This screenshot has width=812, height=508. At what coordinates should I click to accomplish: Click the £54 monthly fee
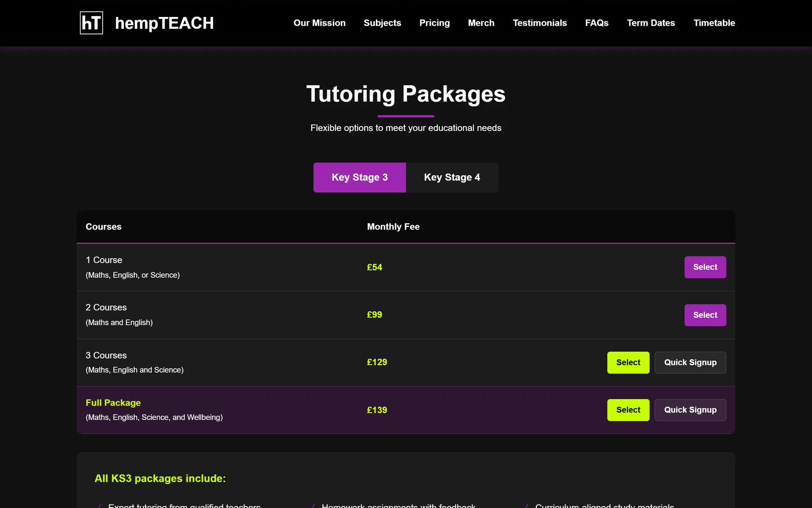click(374, 267)
